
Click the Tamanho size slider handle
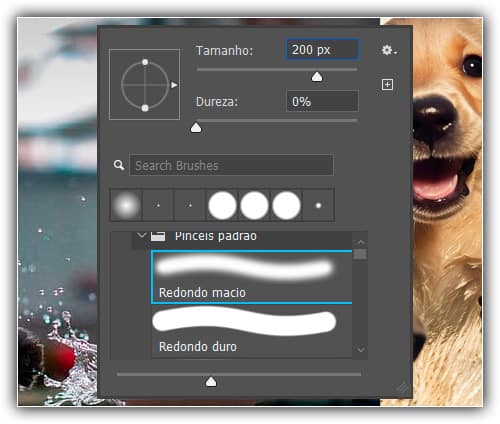tap(317, 77)
